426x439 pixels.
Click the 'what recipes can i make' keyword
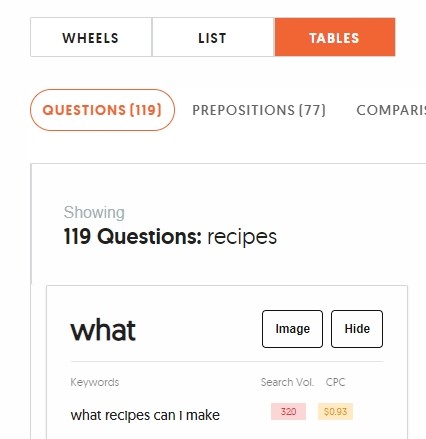tap(145, 415)
